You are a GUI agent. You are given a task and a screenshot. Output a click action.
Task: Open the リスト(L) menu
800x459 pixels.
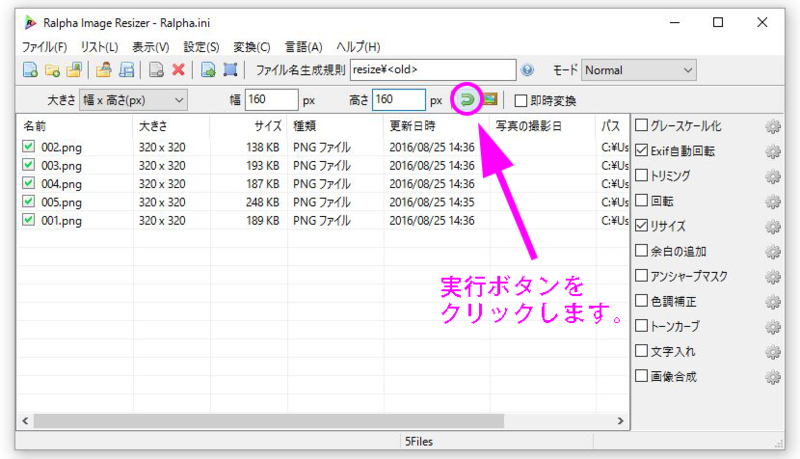pos(99,47)
